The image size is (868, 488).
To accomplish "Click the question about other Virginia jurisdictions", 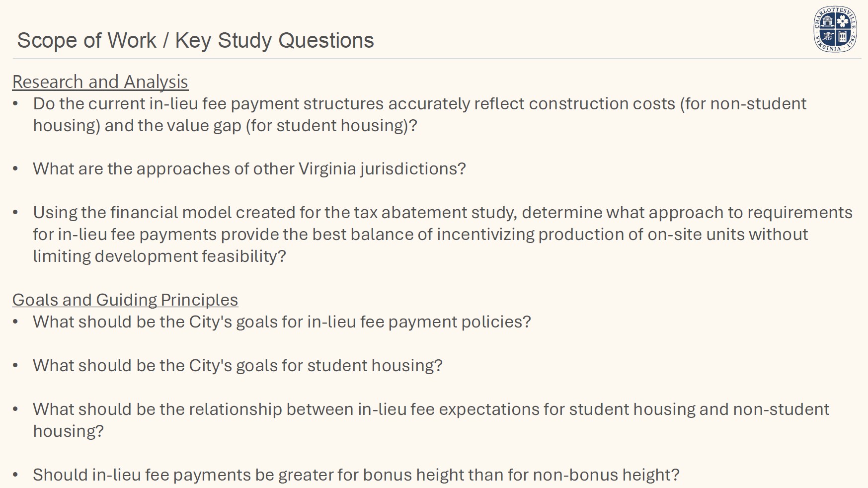I will tap(249, 169).
